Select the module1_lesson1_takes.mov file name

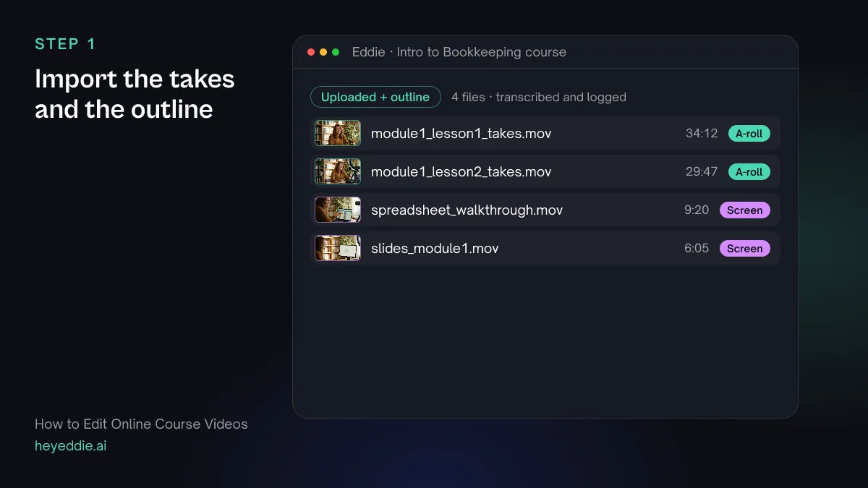[461, 133]
